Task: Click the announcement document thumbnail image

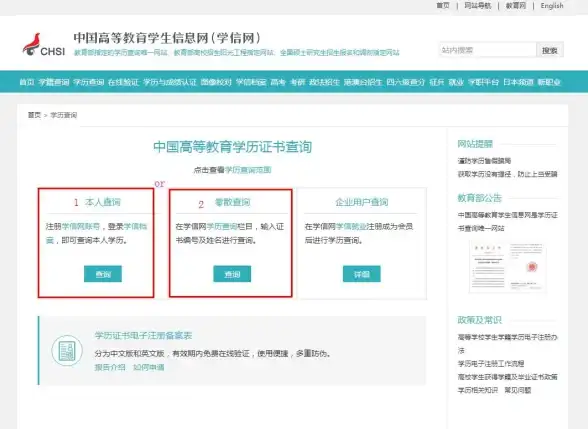Action: tap(507, 267)
